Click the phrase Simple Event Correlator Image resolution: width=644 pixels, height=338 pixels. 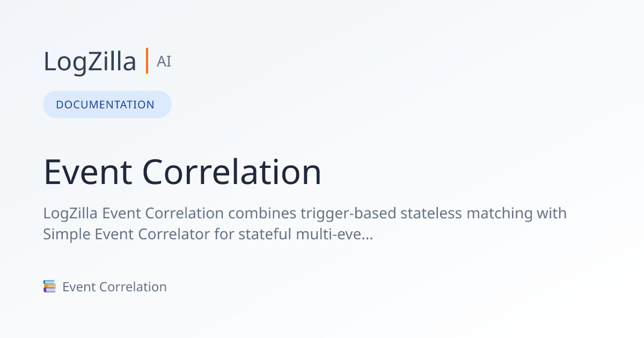coord(130,234)
